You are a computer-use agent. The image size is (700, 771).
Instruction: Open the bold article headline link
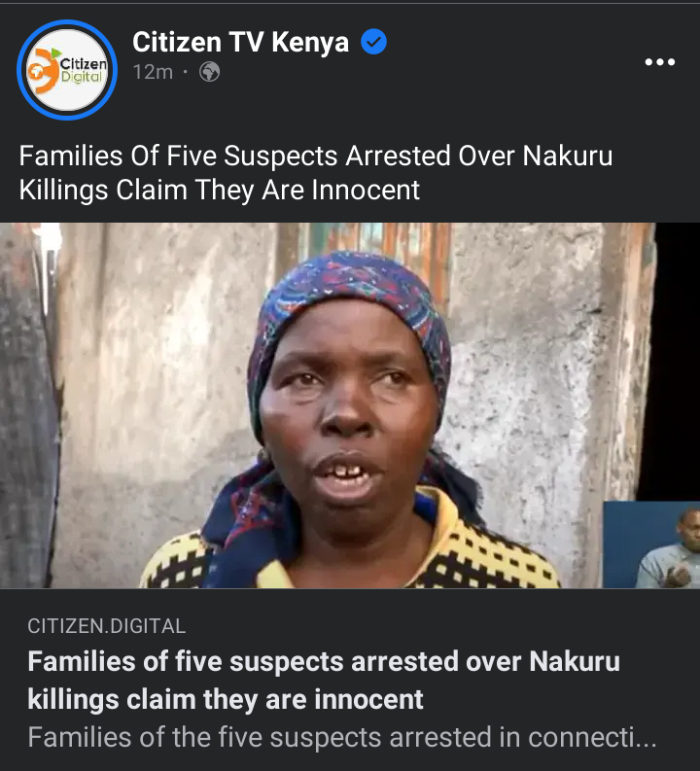click(x=324, y=680)
